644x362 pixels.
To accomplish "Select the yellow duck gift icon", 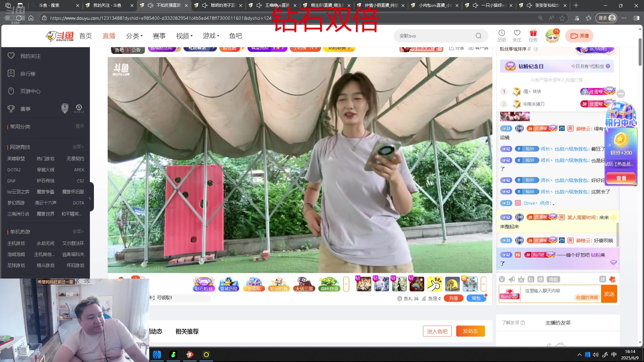I will tap(452, 284).
